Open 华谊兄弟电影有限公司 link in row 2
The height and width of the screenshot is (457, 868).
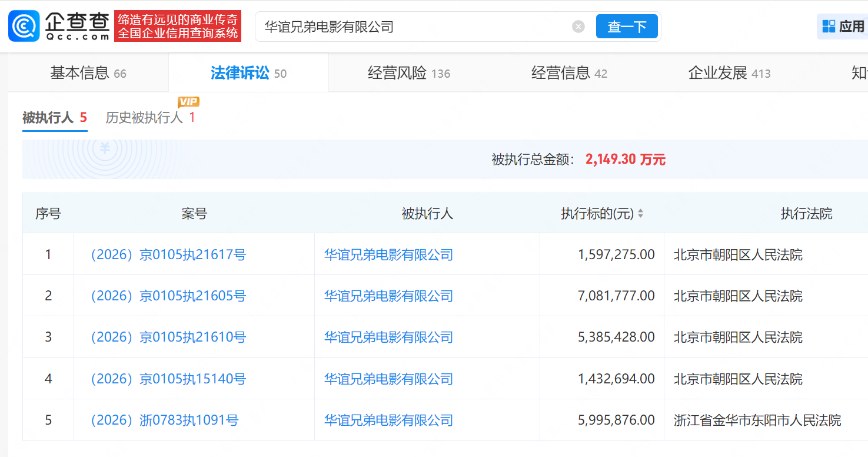pyautogui.click(x=389, y=296)
